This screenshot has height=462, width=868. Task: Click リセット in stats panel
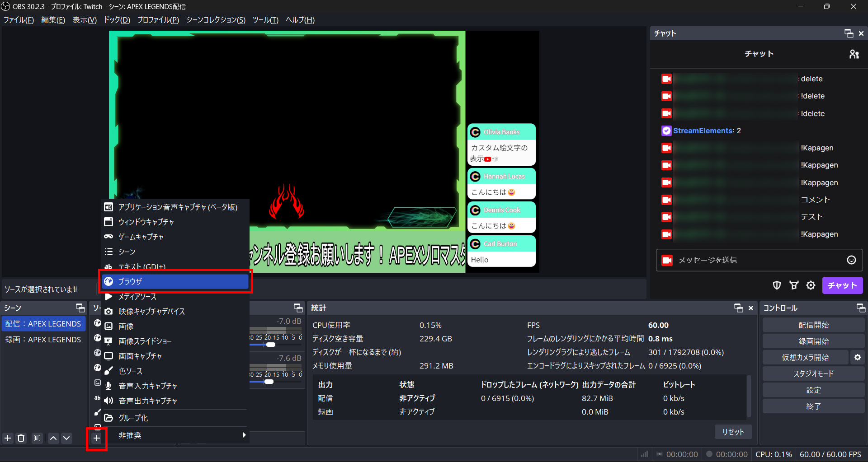point(733,432)
